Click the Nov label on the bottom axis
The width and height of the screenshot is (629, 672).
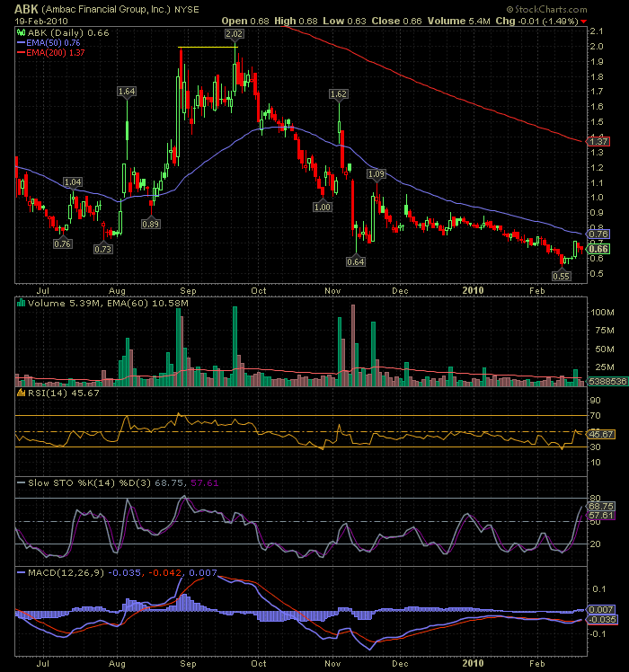coord(332,663)
